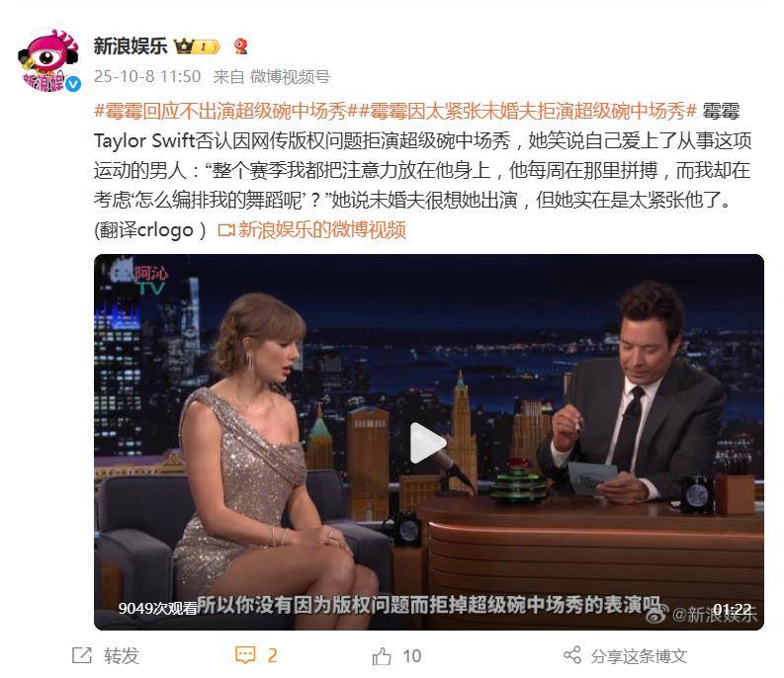
Task: Click the repost 转发 icon
Action: tap(82, 655)
